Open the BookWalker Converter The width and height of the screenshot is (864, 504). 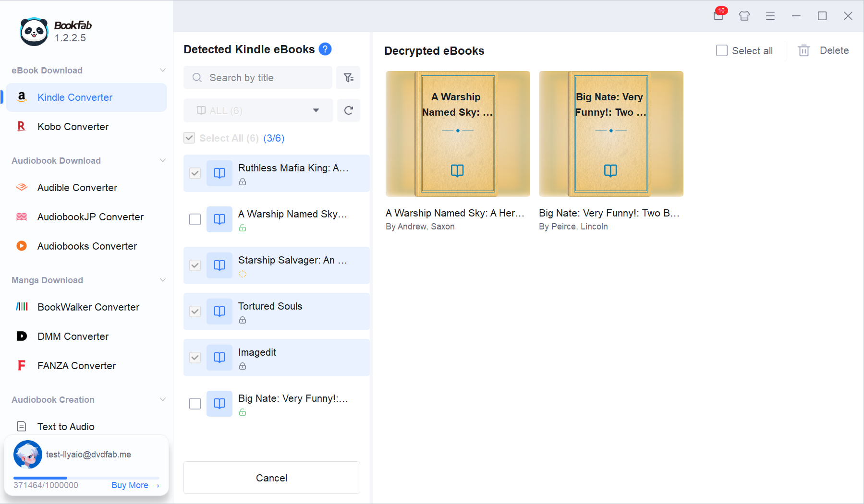[88, 307]
